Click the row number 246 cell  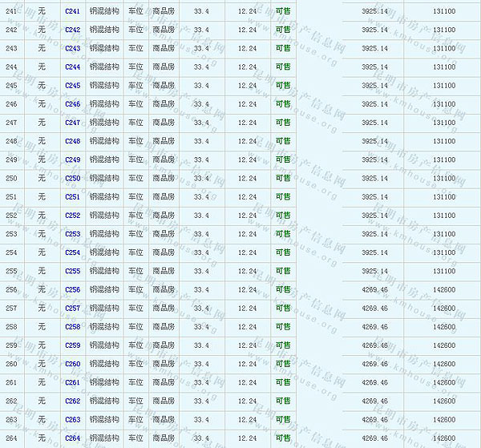point(11,104)
